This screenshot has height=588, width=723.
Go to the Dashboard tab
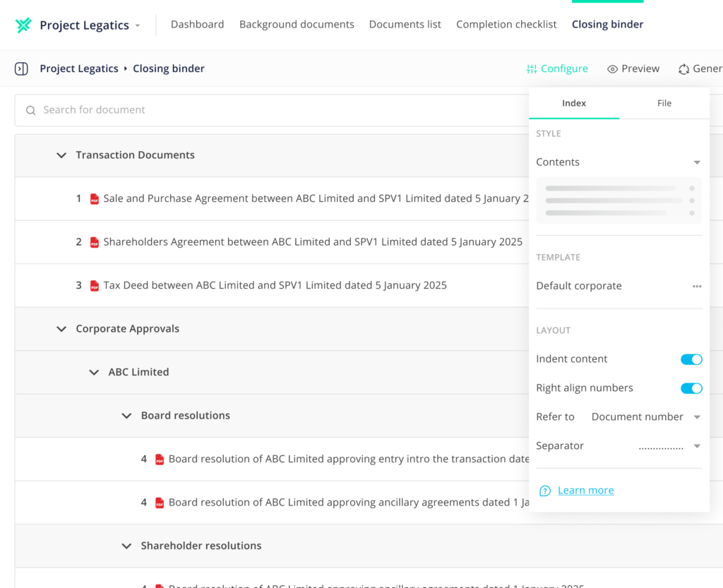pos(198,25)
